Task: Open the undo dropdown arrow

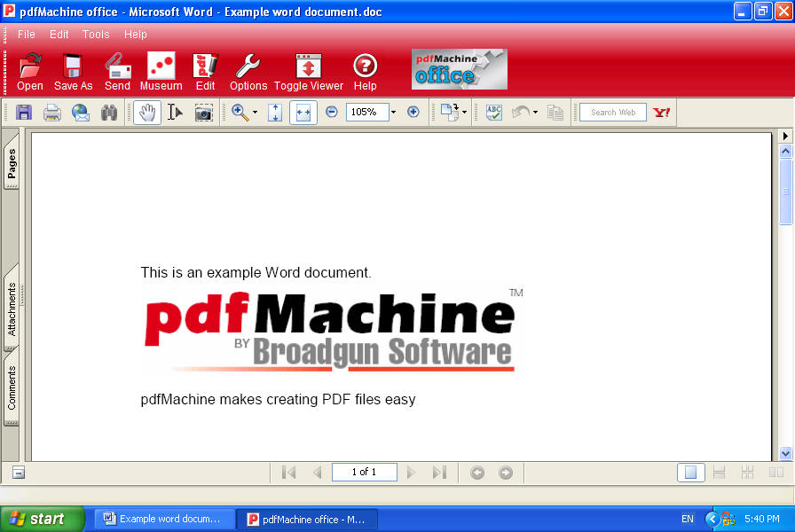Action: [x=533, y=112]
